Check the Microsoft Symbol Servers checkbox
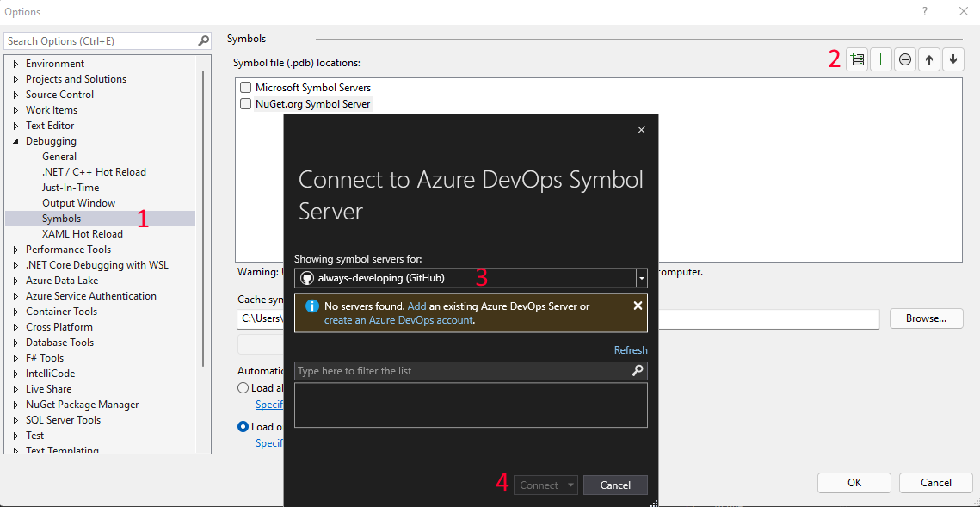Viewport: 980px width, 507px height. click(245, 88)
